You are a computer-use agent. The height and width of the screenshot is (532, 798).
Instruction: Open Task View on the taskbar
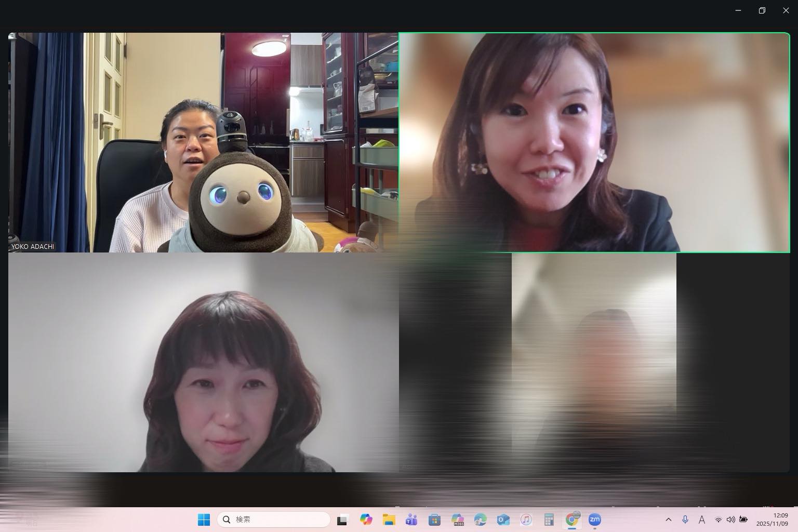(x=342, y=520)
